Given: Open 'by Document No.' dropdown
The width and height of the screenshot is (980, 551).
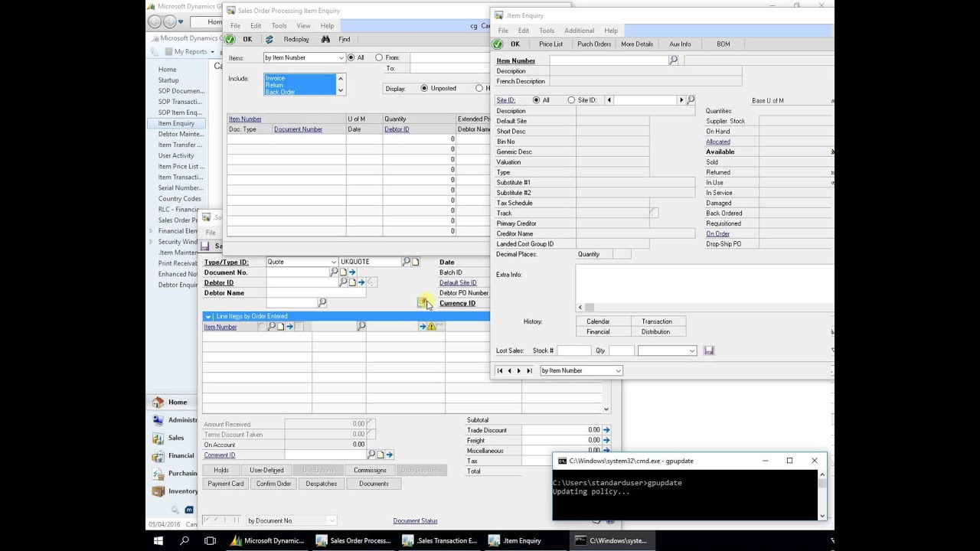Looking at the screenshot, I should pyautogui.click(x=331, y=520).
